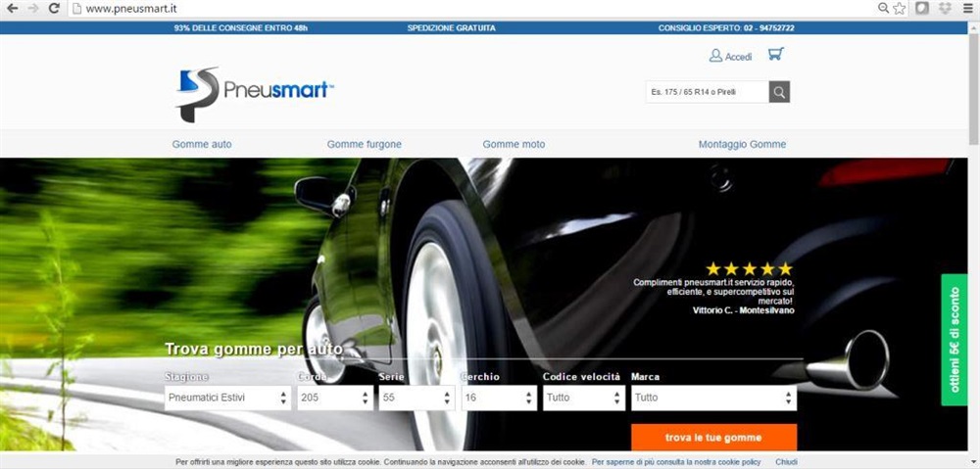Open the Gomme moto menu
Viewport: 980px width, 469px height.
[x=514, y=144]
